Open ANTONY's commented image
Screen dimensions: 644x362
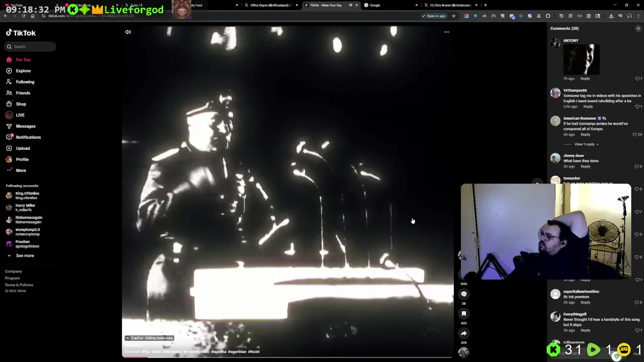[581, 59]
